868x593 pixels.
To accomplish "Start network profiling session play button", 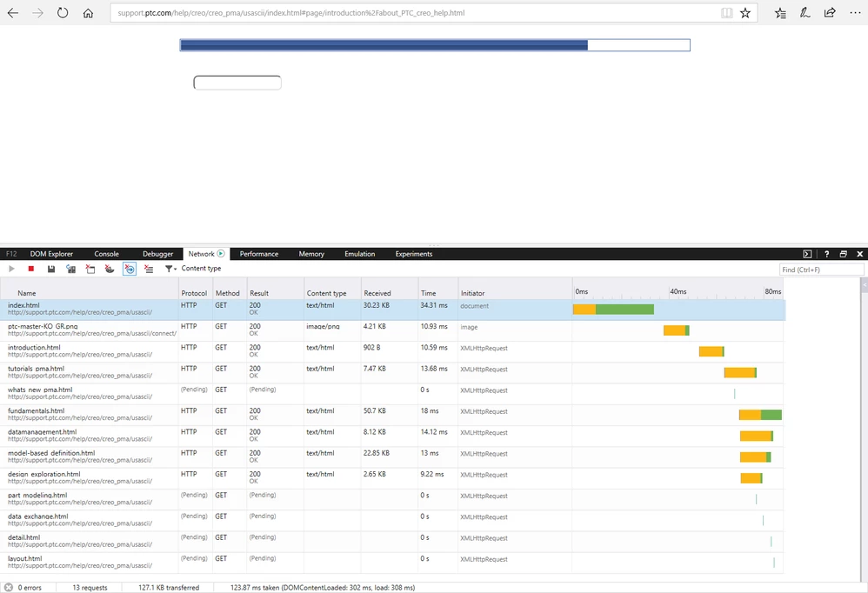I will [11, 269].
